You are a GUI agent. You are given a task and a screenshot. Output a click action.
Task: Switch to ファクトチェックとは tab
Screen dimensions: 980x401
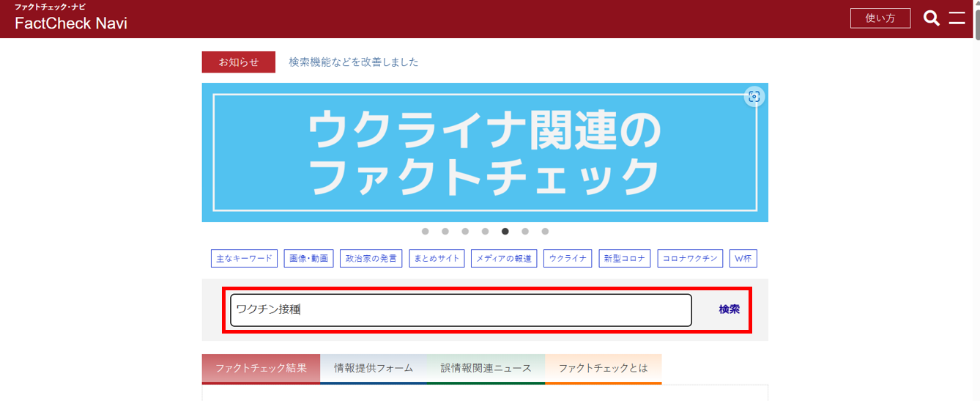point(604,369)
